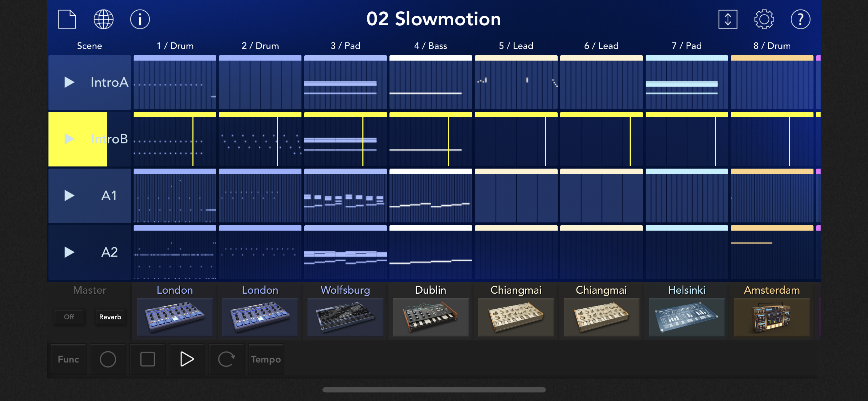Click the globe share icon
Viewport: 868px width, 401px height.
[x=104, y=19]
